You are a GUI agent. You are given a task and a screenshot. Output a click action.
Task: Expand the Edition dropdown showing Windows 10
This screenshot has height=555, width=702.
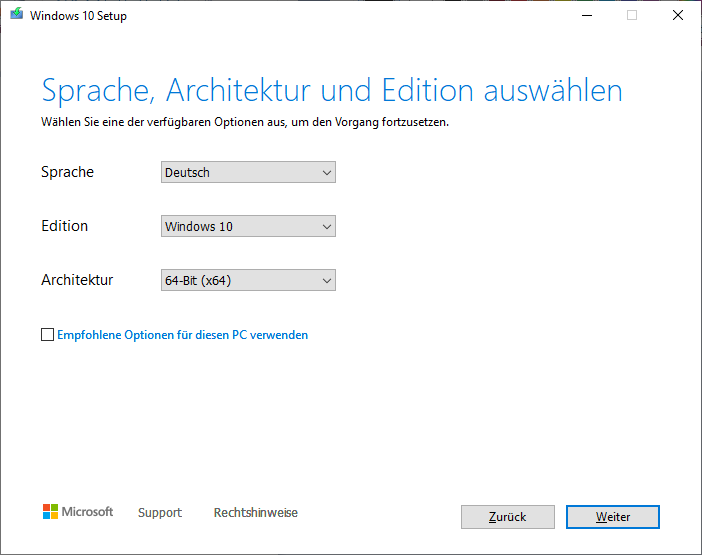point(247,227)
